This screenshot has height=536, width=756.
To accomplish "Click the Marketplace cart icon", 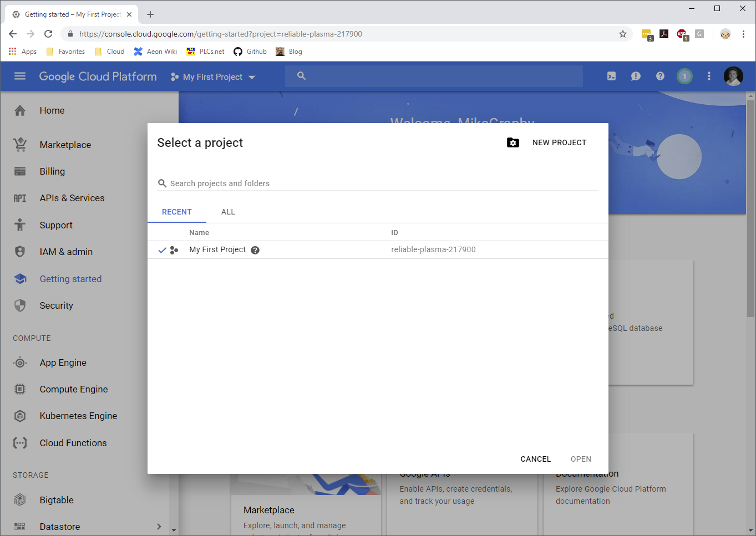I will coord(20,145).
